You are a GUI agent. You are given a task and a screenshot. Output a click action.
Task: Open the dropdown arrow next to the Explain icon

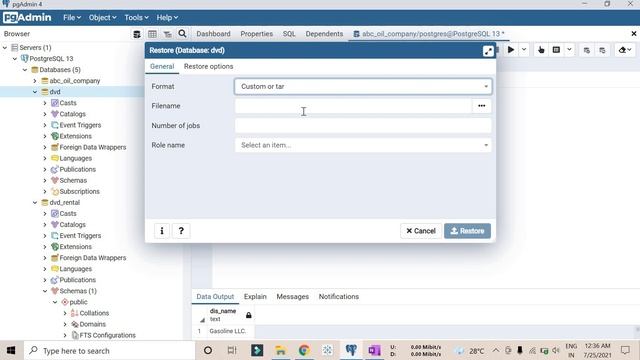point(569,50)
